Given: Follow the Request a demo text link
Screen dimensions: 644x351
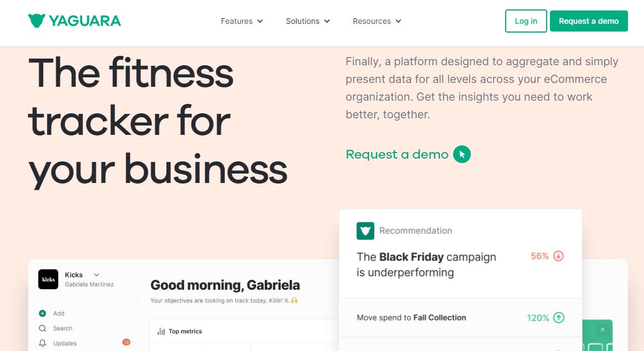Looking at the screenshot, I should [397, 154].
